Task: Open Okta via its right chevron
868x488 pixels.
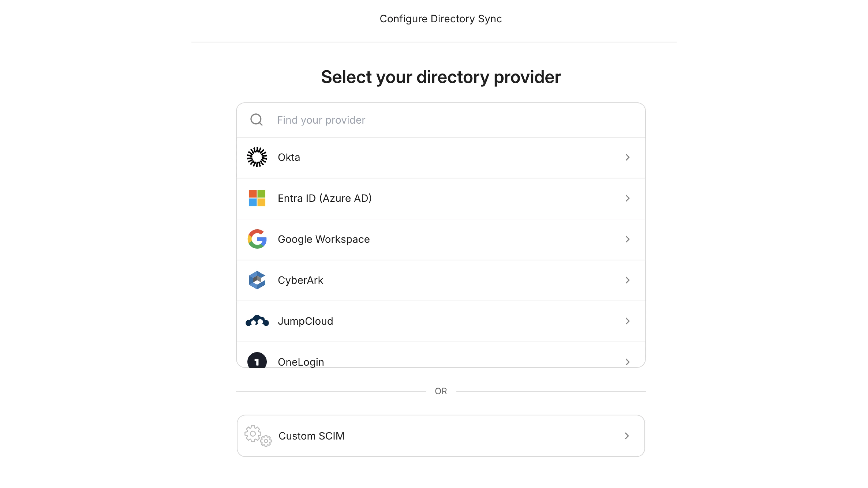Action: pos(627,157)
